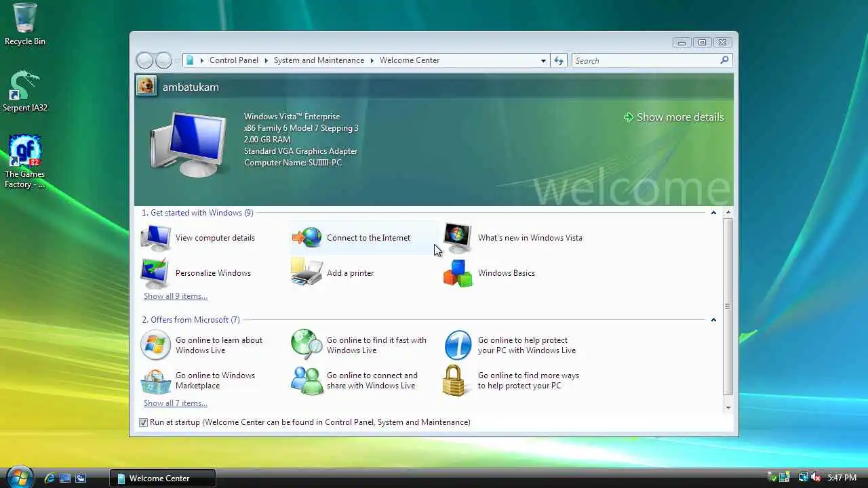This screenshot has height=488, width=868.
Task: Expand the arrow after System and Maintenance breadcrumb
Action: (372, 60)
